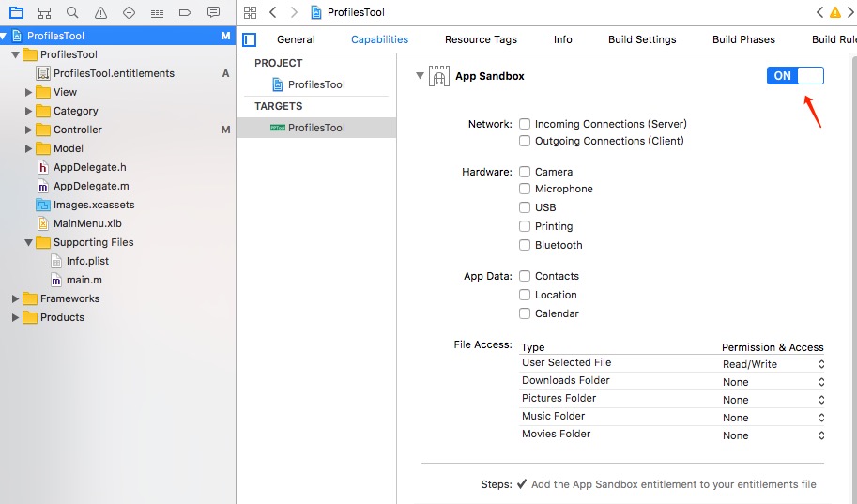Expand the Controller folder

[x=28, y=130]
